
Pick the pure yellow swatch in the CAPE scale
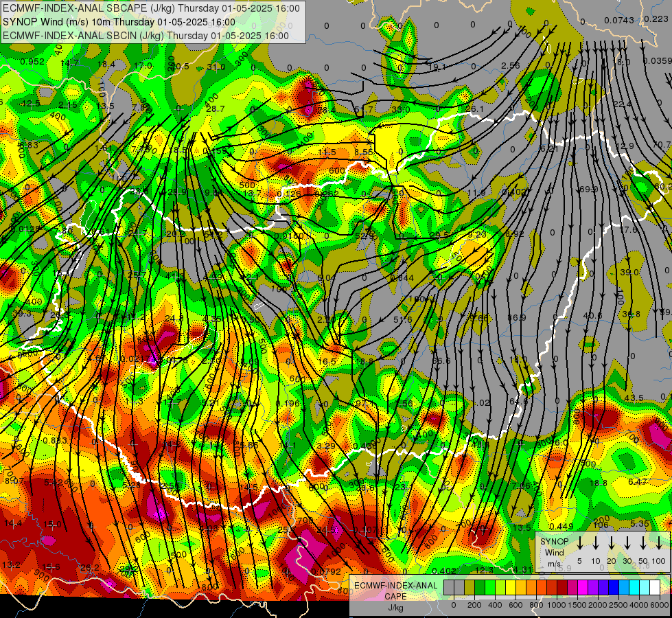(x=511, y=588)
